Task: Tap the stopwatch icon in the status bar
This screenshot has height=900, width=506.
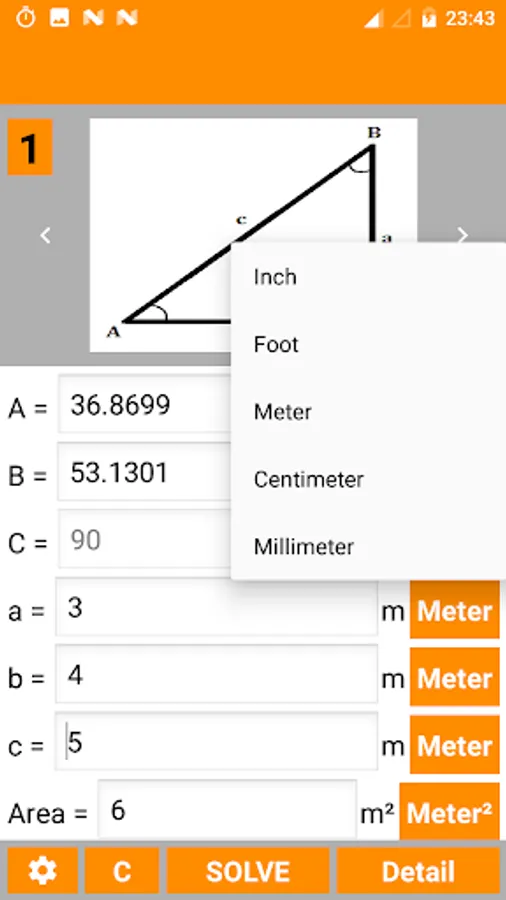Action: pos(26,18)
